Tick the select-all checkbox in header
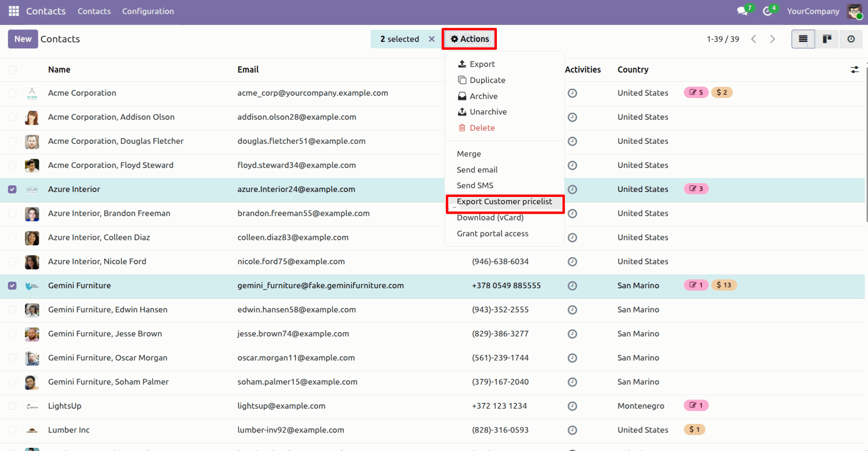Screen dimensions: 868x451 coord(12,70)
